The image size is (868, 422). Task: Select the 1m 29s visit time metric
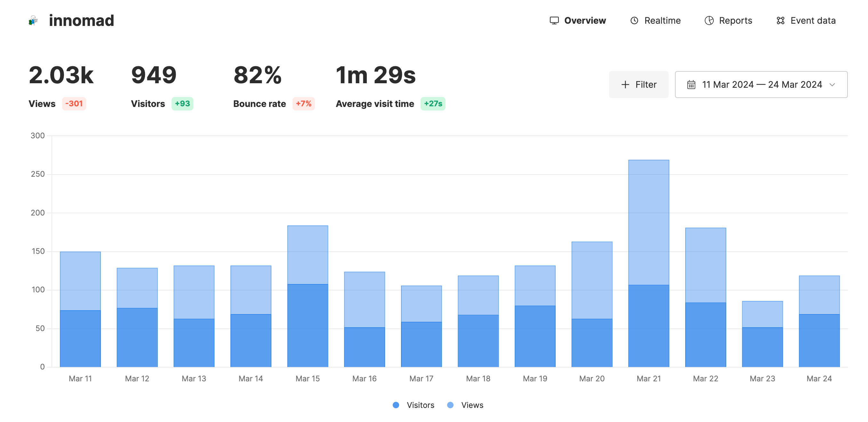point(376,75)
